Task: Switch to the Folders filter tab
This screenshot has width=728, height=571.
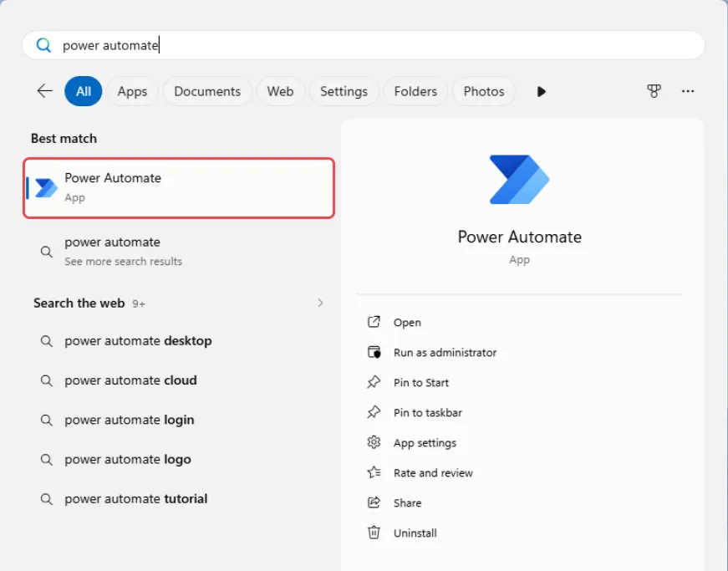Action: pos(415,91)
